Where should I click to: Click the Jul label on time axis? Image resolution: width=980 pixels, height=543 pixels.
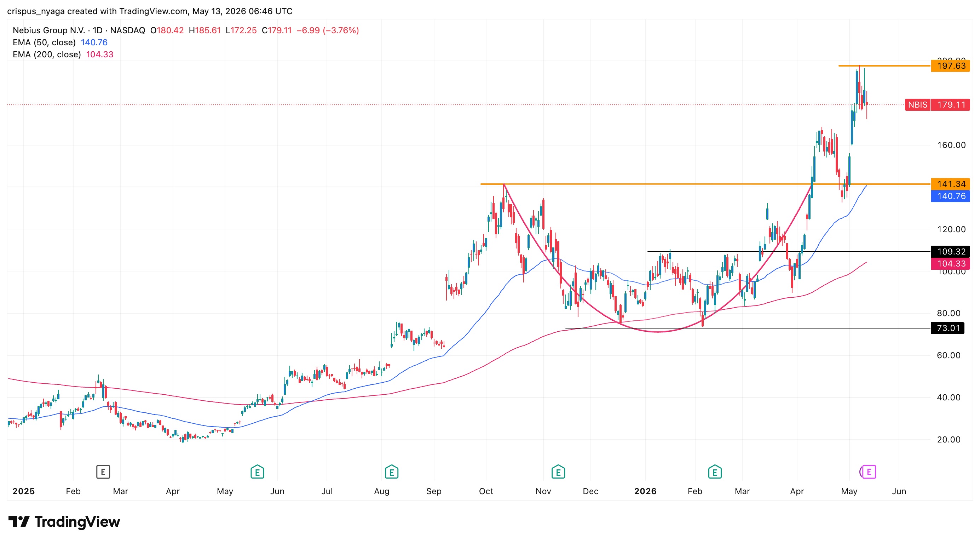tap(327, 491)
